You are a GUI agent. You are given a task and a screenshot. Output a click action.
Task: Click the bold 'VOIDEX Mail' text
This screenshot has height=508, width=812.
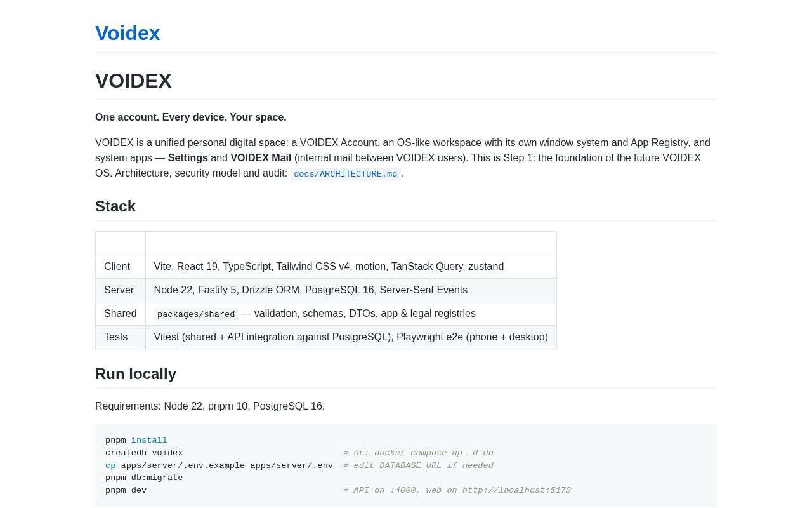click(261, 158)
